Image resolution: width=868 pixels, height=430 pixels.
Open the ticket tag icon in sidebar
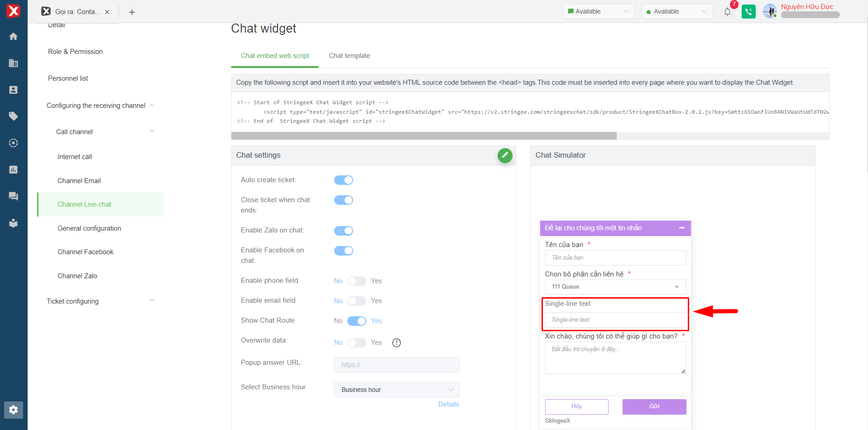pyautogui.click(x=14, y=116)
